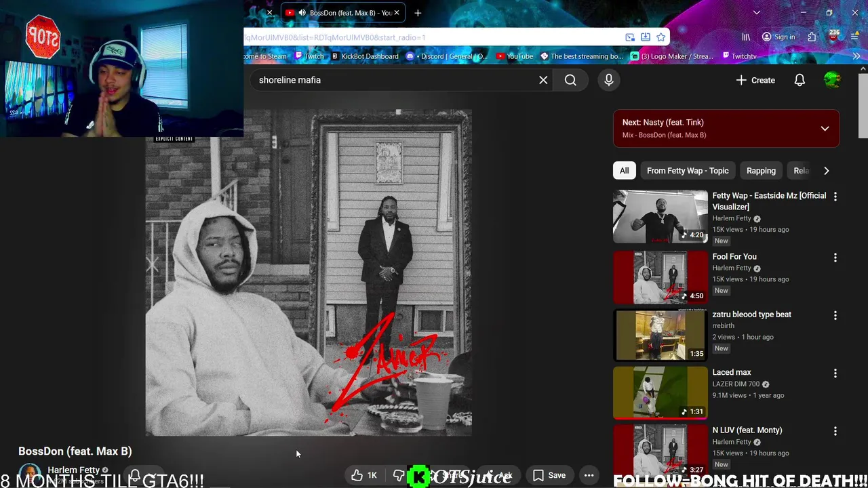868x488 pixels.
Task: Toggle subscription notification bell for Harlem Fetty
Action: coord(135,475)
